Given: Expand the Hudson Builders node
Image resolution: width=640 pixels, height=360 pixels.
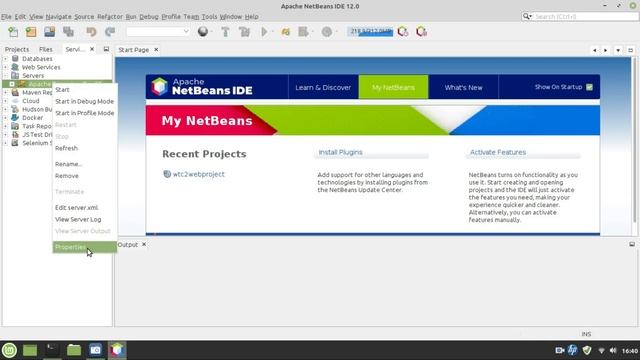Looking at the screenshot, I should [x=5, y=109].
